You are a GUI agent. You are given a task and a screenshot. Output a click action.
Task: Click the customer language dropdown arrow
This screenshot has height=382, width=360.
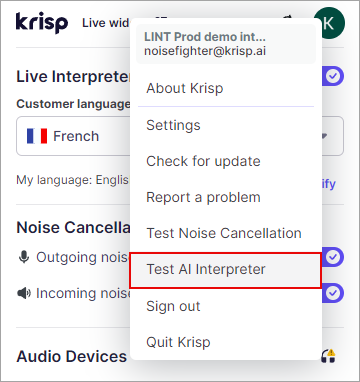(324, 136)
